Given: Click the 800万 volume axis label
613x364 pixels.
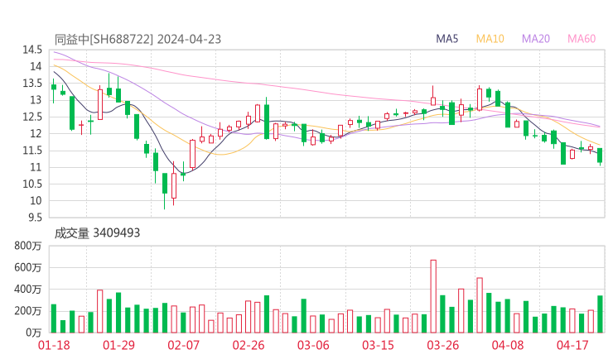Looking at the screenshot, I should coord(28,246).
